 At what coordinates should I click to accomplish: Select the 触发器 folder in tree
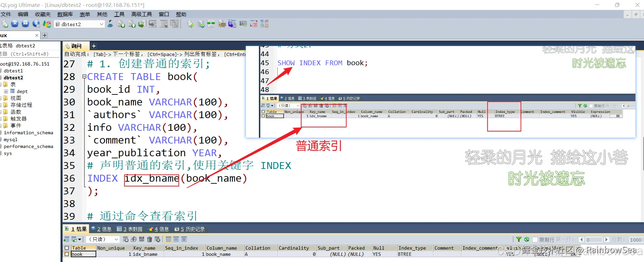pos(19,118)
